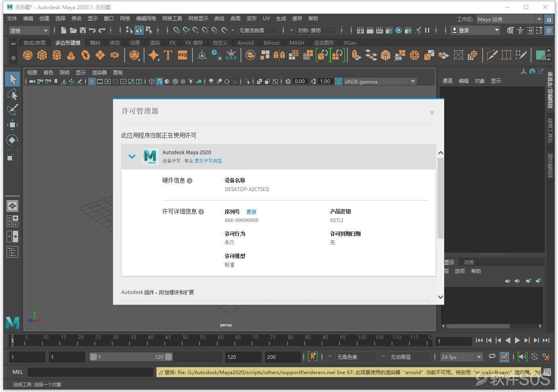558x392 pixels.
Task: Click the New scene icon
Action: click(63, 30)
